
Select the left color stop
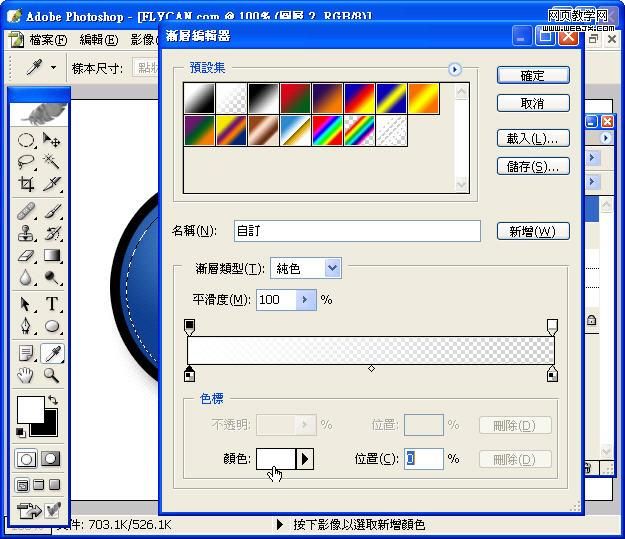coord(189,374)
